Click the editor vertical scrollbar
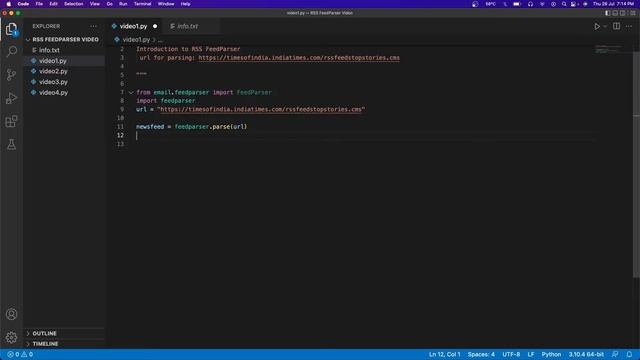The height and width of the screenshot is (360, 640). pyautogui.click(x=636, y=163)
